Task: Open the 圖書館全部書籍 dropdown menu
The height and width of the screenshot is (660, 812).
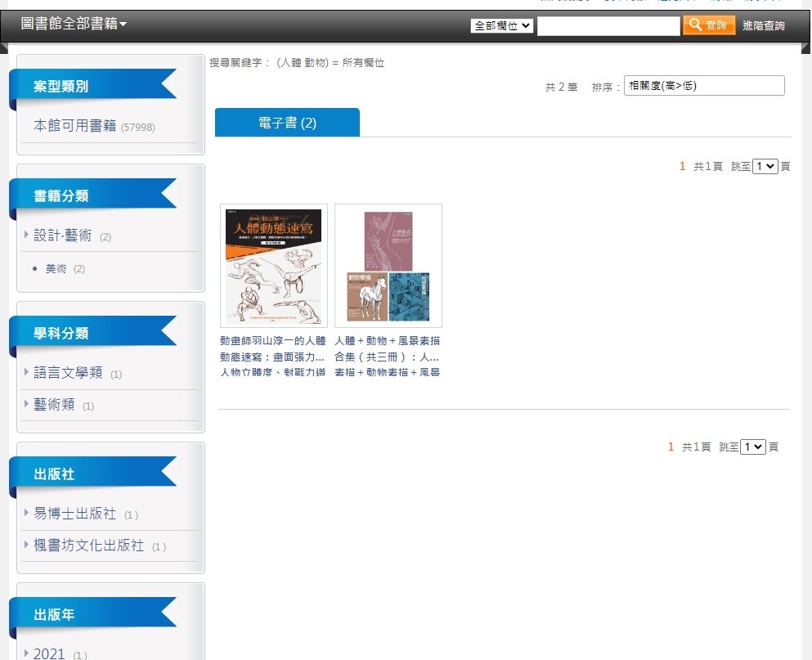Action: click(74, 24)
